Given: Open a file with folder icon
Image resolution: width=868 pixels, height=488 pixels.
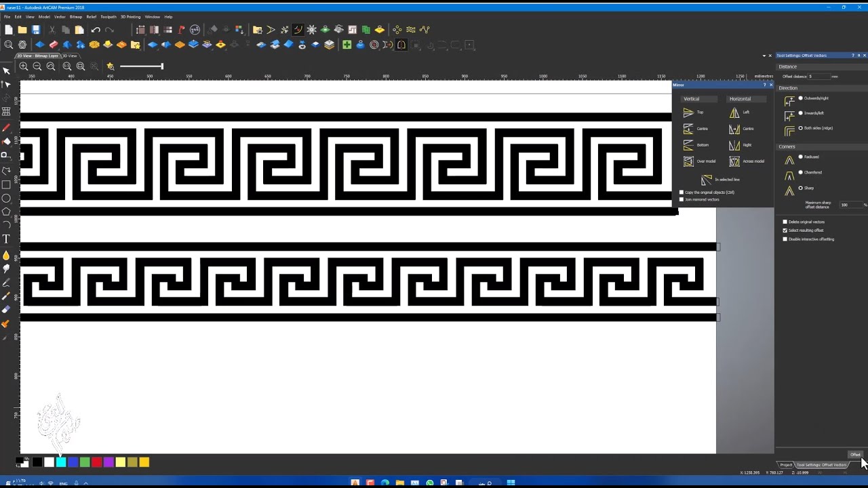Looking at the screenshot, I should (22, 30).
